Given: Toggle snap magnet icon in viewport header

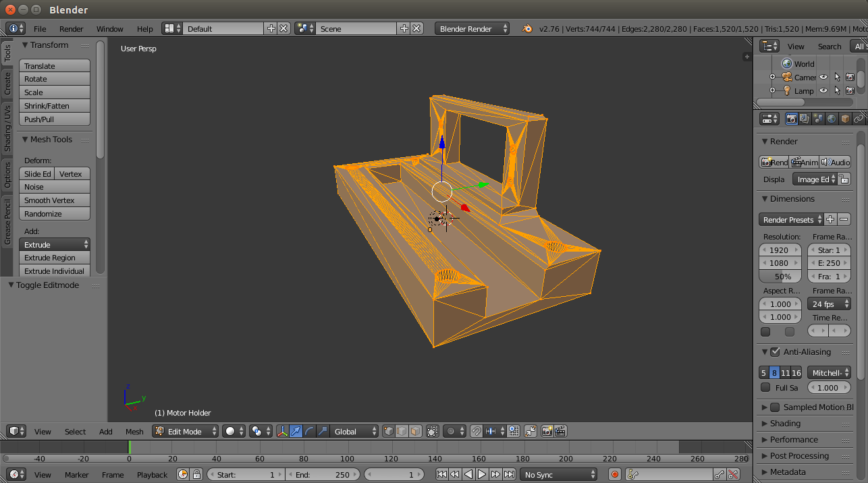Looking at the screenshot, I should point(476,431).
